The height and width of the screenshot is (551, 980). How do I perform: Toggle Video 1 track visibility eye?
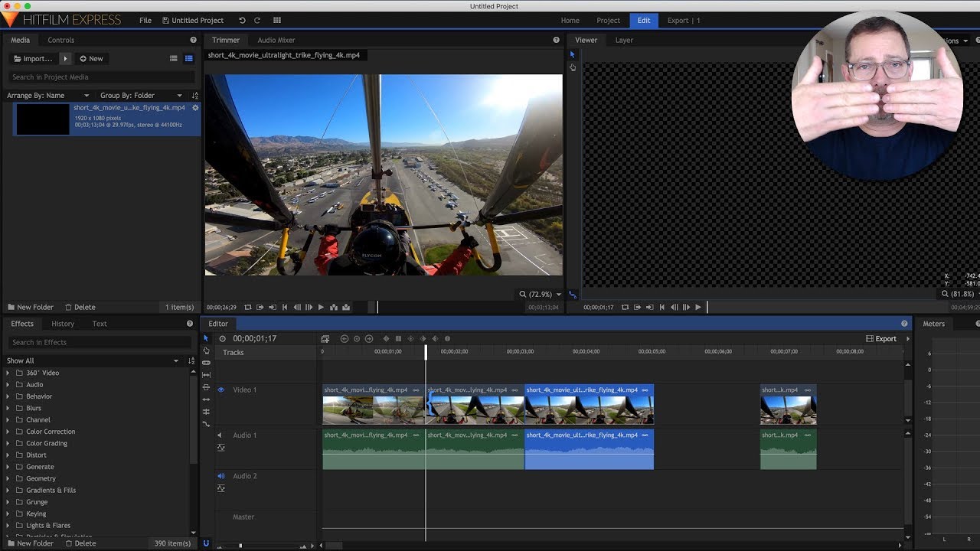pos(221,390)
